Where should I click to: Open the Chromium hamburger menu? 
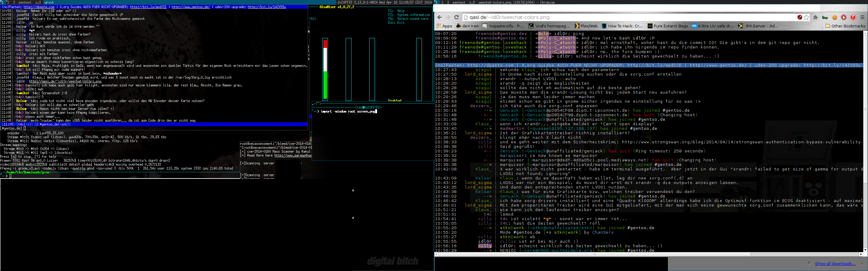[862, 17]
